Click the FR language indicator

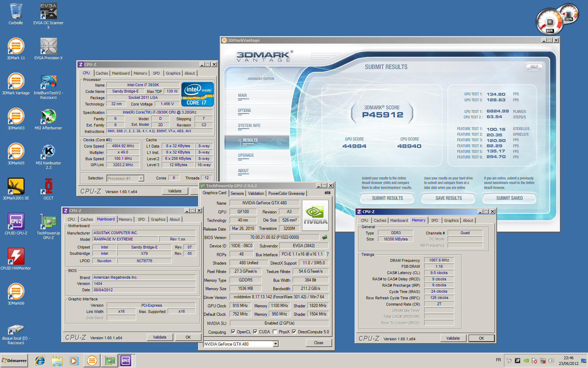pyautogui.click(x=498, y=360)
